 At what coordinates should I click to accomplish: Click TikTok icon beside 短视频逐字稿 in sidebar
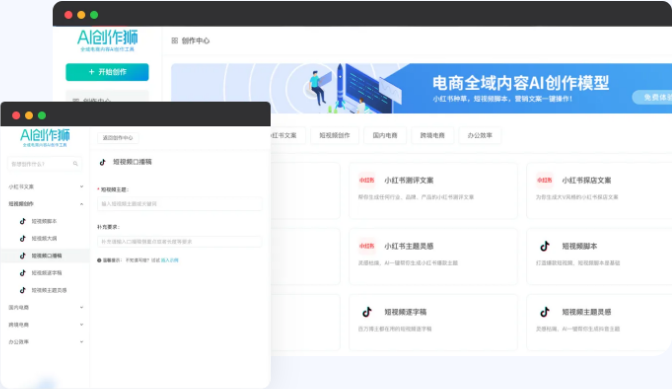click(23, 272)
